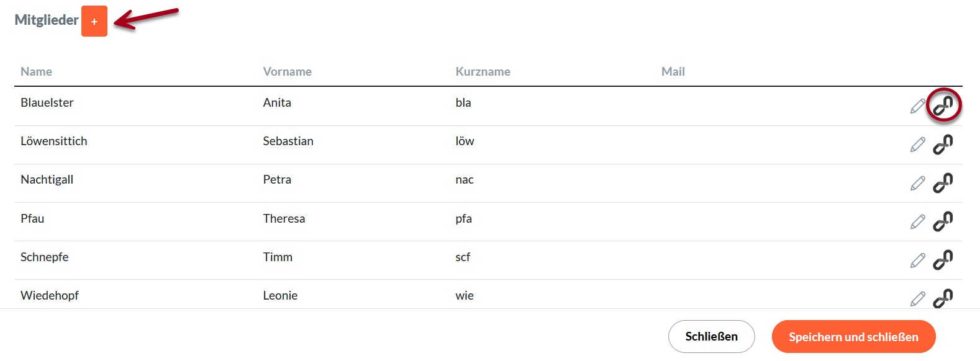Click the link icon for Theresa Pfau
The image size is (980, 361).
point(943,221)
